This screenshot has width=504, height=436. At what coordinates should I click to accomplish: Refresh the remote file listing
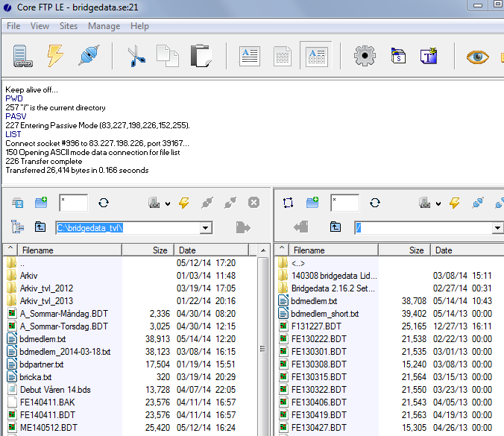pyautogui.click(x=375, y=203)
